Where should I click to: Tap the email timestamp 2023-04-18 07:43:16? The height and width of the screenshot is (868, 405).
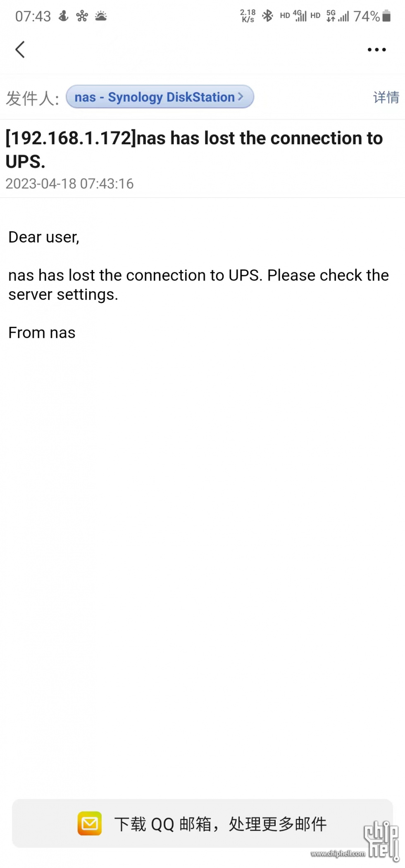point(69,184)
